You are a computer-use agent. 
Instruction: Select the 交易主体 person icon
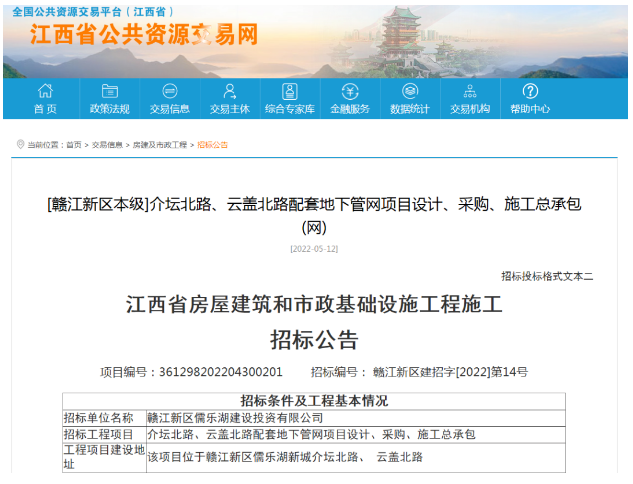[x=230, y=91]
